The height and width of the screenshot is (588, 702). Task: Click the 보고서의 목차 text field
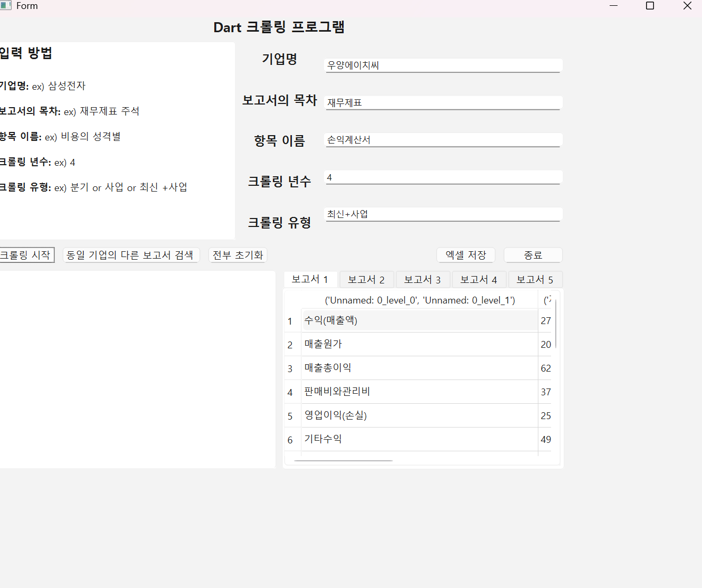click(442, 103)
